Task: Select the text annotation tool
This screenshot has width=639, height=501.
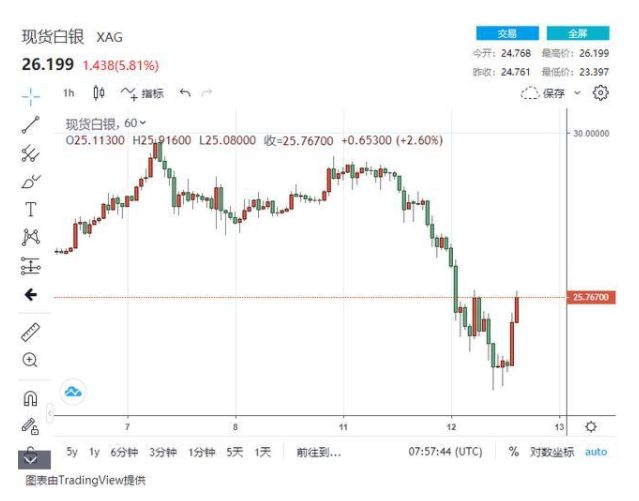Action: pos(31,209)
